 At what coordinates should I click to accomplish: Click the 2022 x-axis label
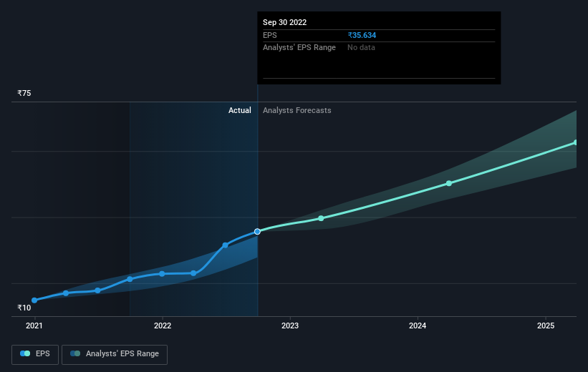[x=163, y=326]
